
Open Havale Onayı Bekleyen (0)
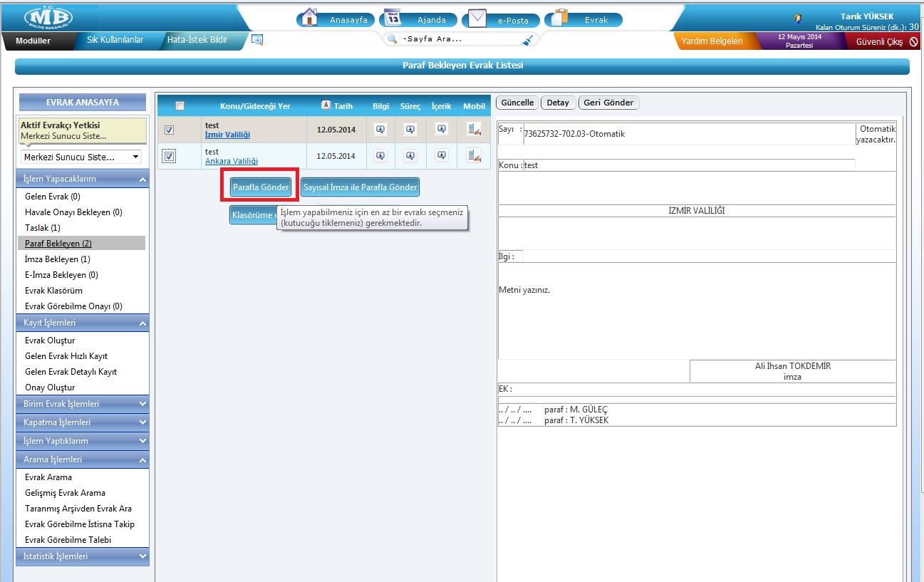tap(73, 212)
